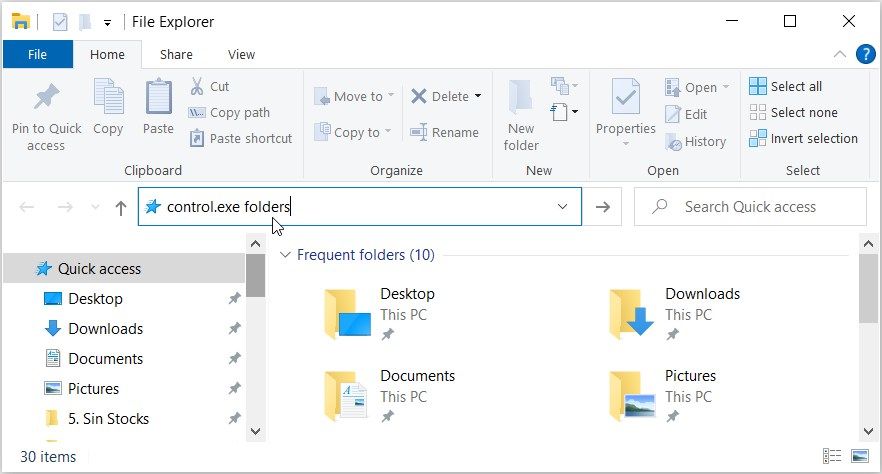
Task: Open the File menu tab
Action: pyautogui.click(x=38, y=54)
